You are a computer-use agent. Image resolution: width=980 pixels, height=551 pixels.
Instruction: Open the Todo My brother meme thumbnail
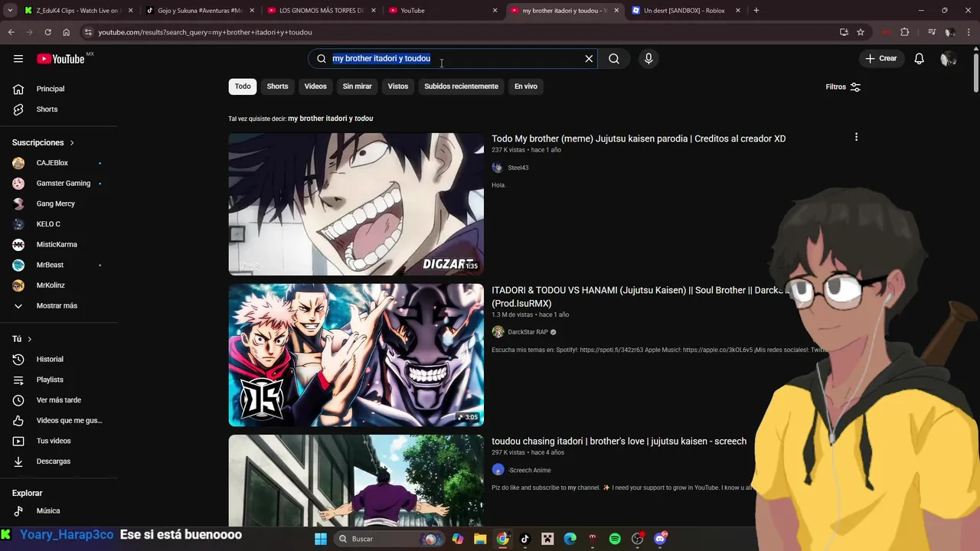coord(356,204)
